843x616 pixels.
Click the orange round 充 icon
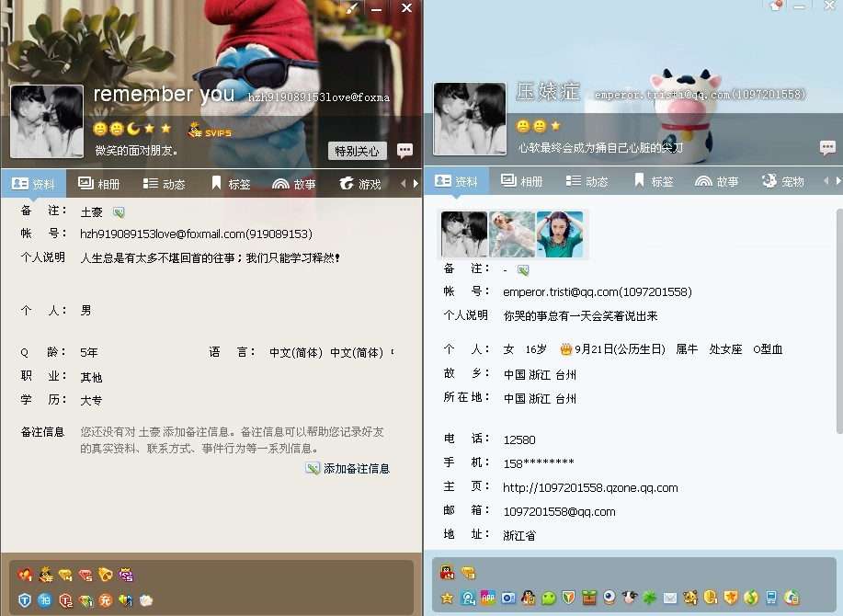point(106,599)
